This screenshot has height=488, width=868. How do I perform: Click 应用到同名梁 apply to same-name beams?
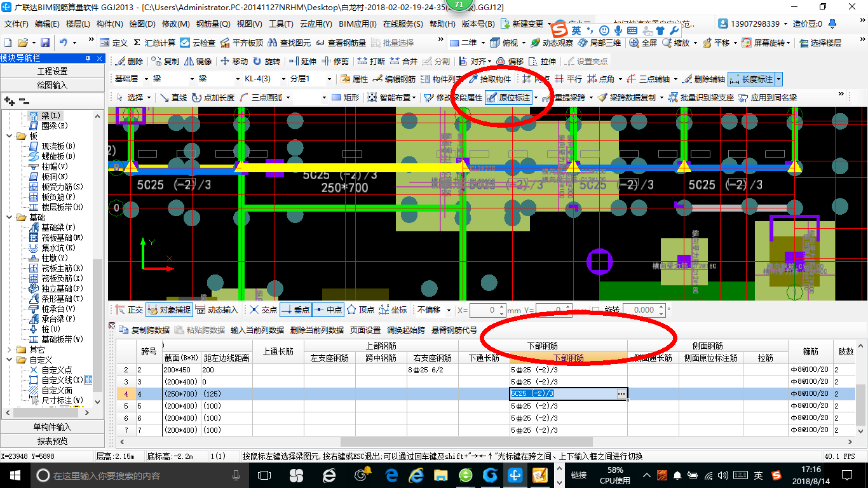768,98
